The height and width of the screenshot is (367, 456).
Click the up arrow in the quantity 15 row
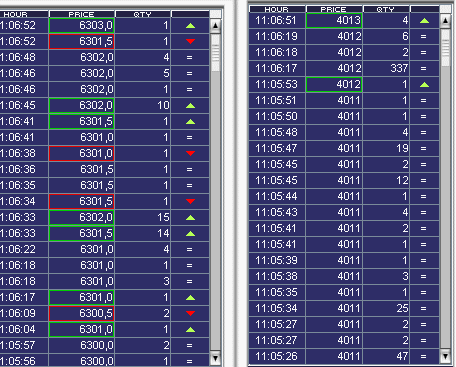[x=190, y=218]
